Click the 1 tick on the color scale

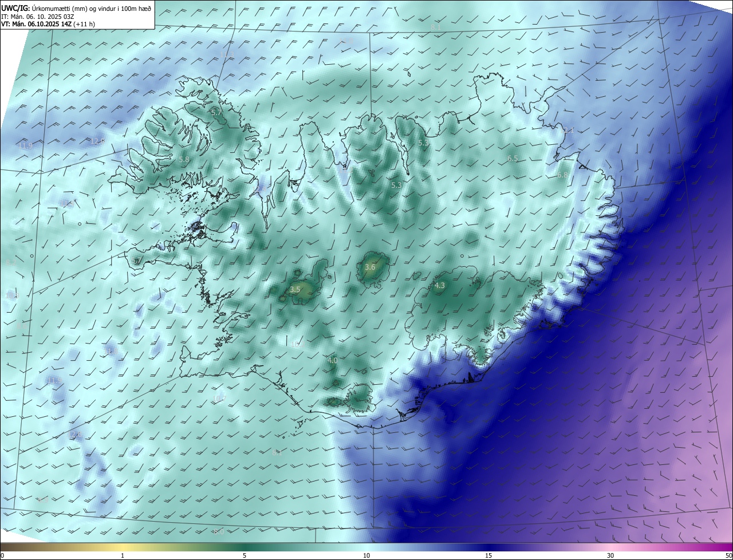pos(123,555)
